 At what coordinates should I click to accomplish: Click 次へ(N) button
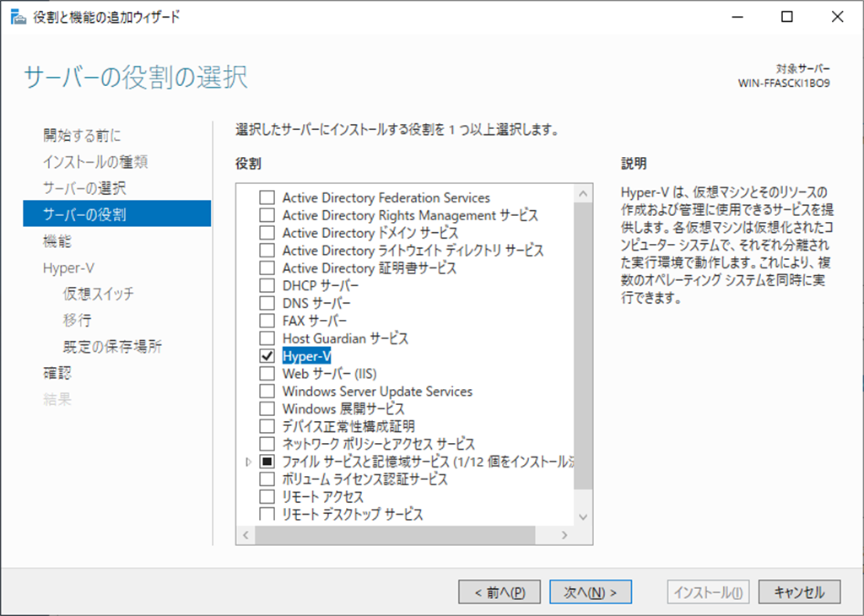590,592
